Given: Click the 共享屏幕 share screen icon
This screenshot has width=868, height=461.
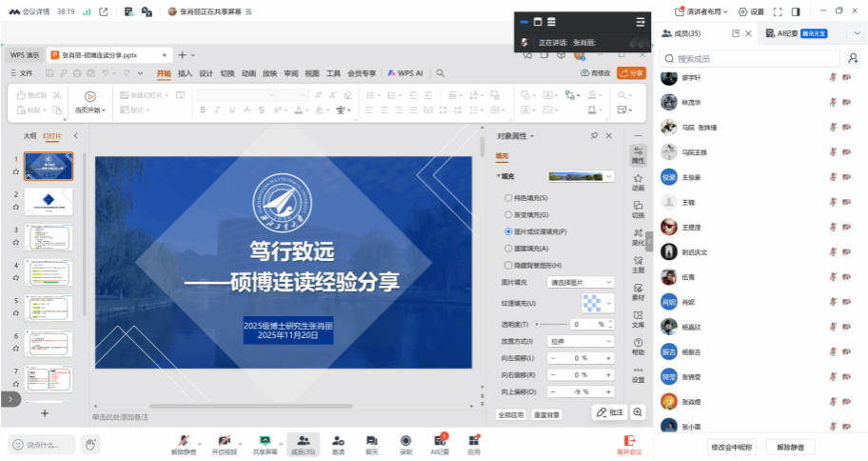Looking at the screenshot, I should [266, 440].
